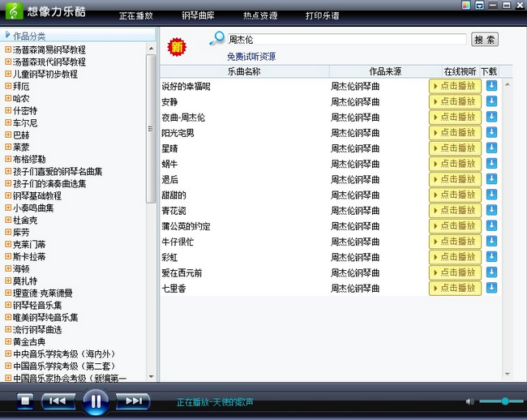Stop playback with the stop button
Image resolution: width=527 pixels, height=420 pixels.
tap(25, 401)
